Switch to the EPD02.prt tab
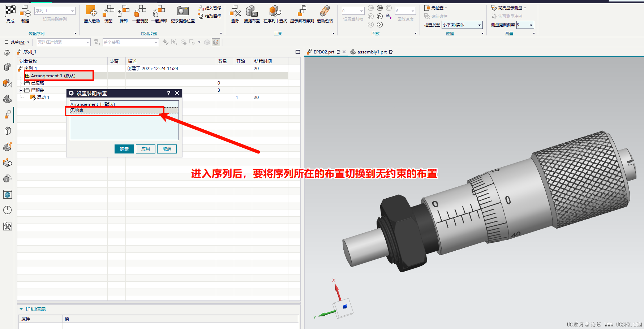The height and width of the screenshot is (329, 644). [x=324, y=52]
